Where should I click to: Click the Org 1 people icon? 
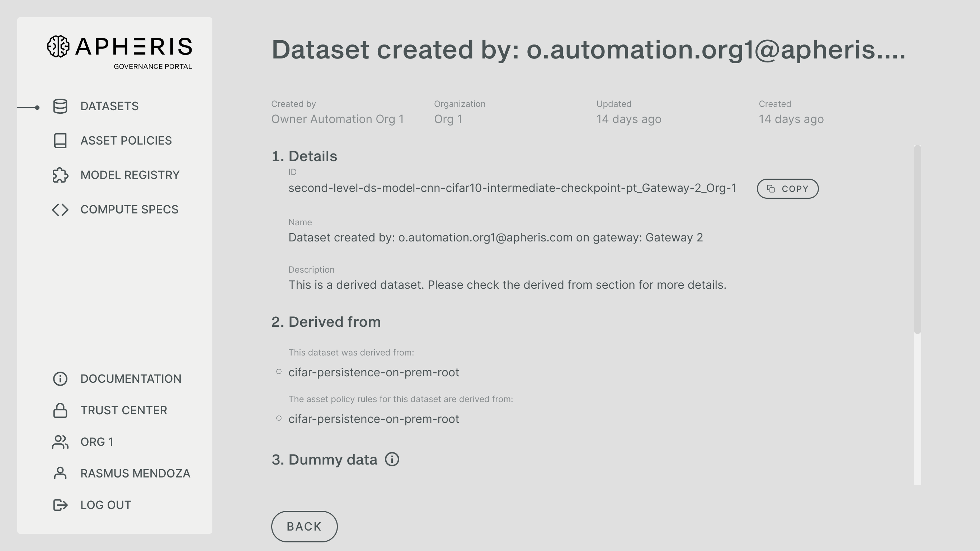pyautogui.click(x=60, y=442)
